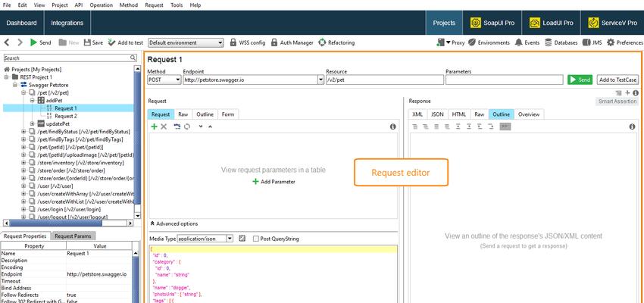Image resolution: width=644 pixels, height=303 pixels.
Task: Open LoadUI Pro
Action: [x=551, y=23]
